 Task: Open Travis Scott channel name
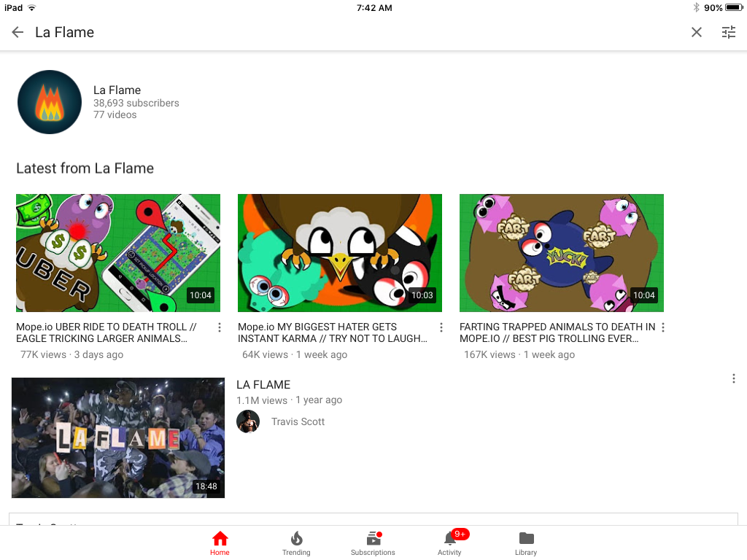coord(298,421)
